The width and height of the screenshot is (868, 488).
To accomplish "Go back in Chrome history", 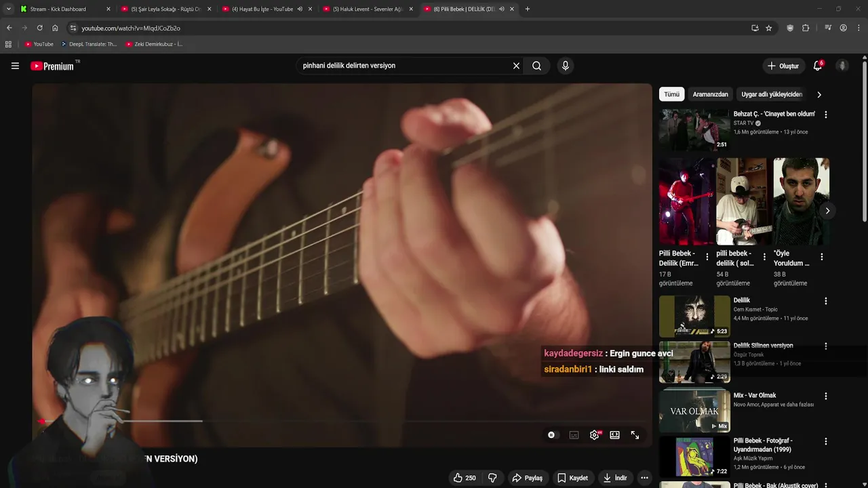I will pyautogui.click(x=9, y=28).
